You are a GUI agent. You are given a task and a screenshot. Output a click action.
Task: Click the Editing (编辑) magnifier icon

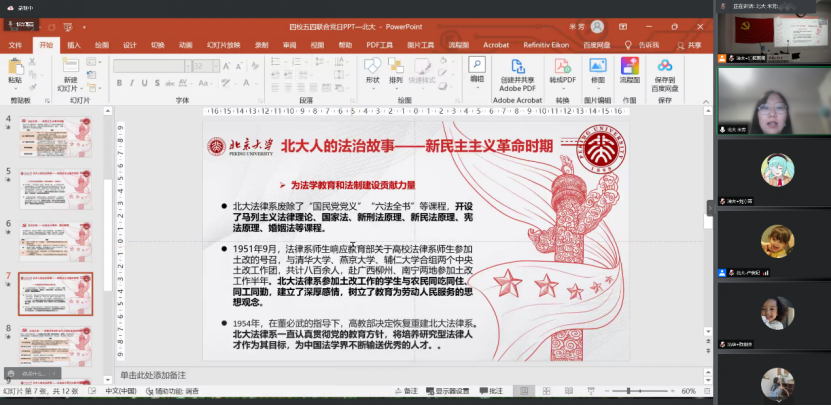click(477, 65)
